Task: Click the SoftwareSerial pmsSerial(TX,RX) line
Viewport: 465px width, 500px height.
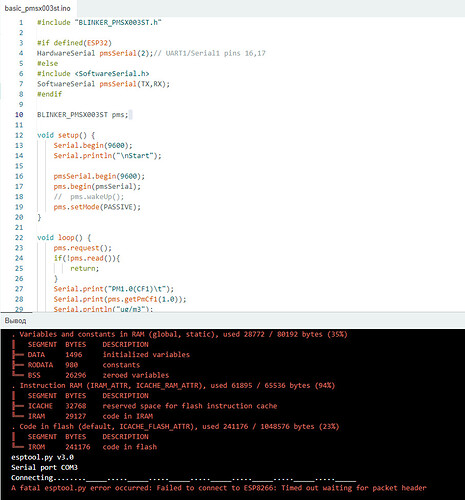Action: click(103, 84)
